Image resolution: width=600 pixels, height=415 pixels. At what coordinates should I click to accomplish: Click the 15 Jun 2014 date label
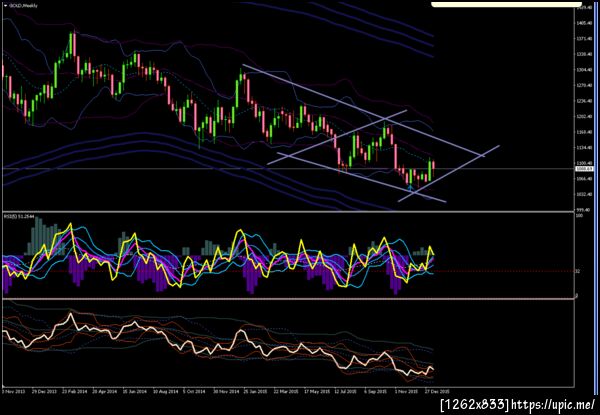[x=135, y=392]
